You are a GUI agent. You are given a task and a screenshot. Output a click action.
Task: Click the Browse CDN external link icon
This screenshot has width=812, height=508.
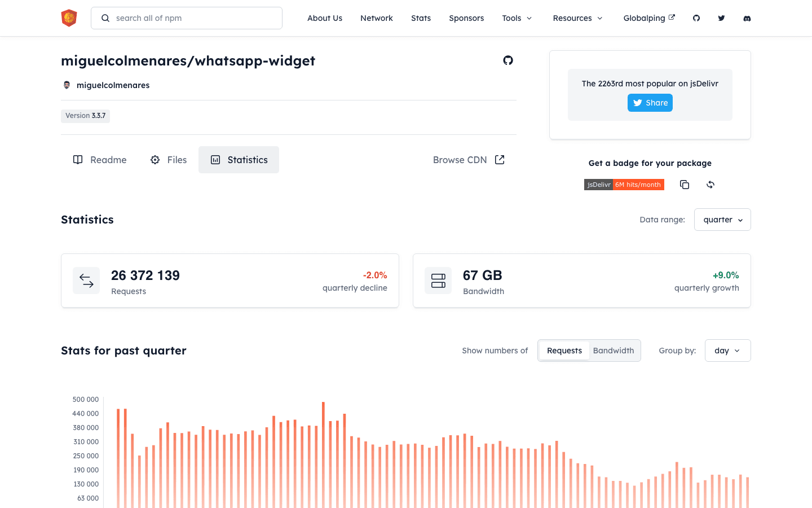(x=500, y=160)
